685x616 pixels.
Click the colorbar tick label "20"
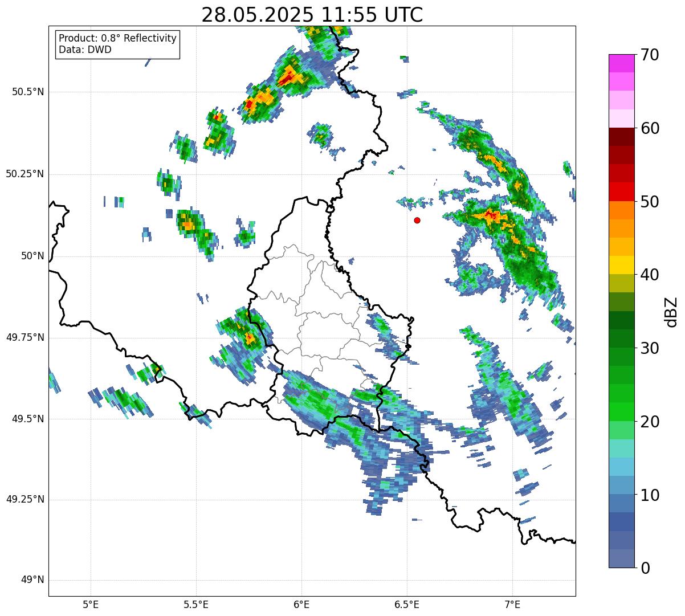coord(650,422)
